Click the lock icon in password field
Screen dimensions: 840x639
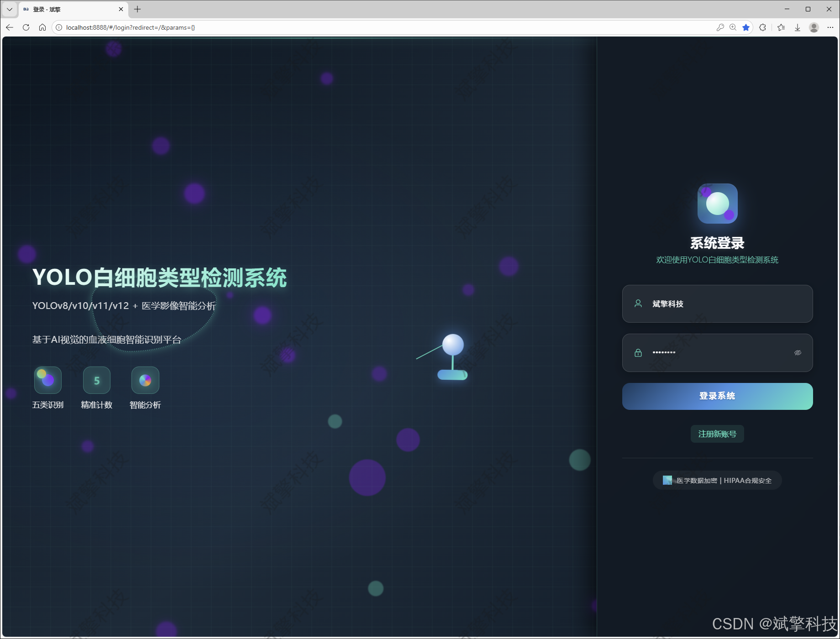click(x=638, y=353)
